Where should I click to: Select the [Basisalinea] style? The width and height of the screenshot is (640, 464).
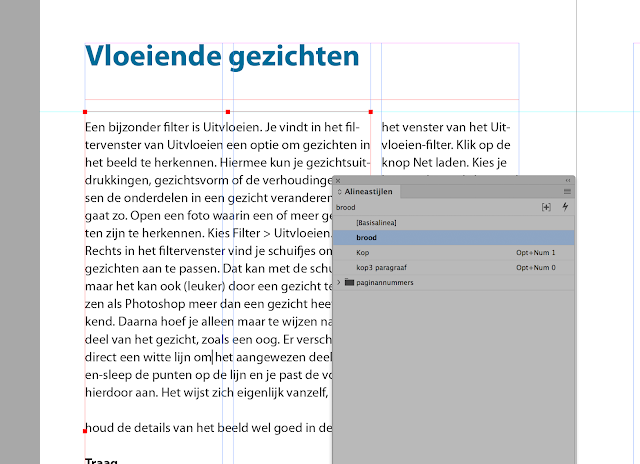454,223
